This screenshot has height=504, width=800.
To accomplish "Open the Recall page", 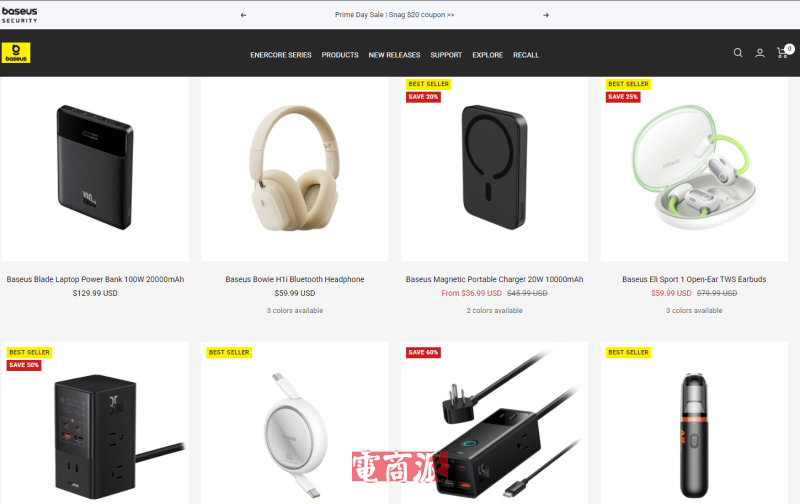I will tap(526, 55).
